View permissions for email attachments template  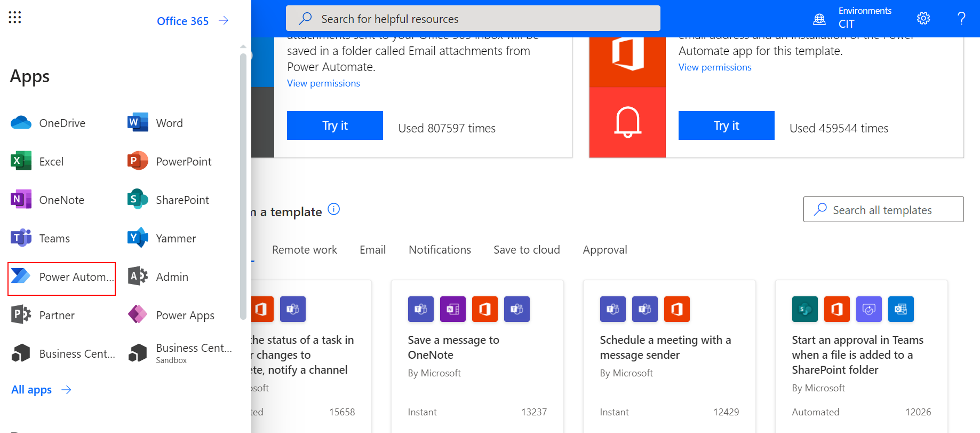[323, 83]
